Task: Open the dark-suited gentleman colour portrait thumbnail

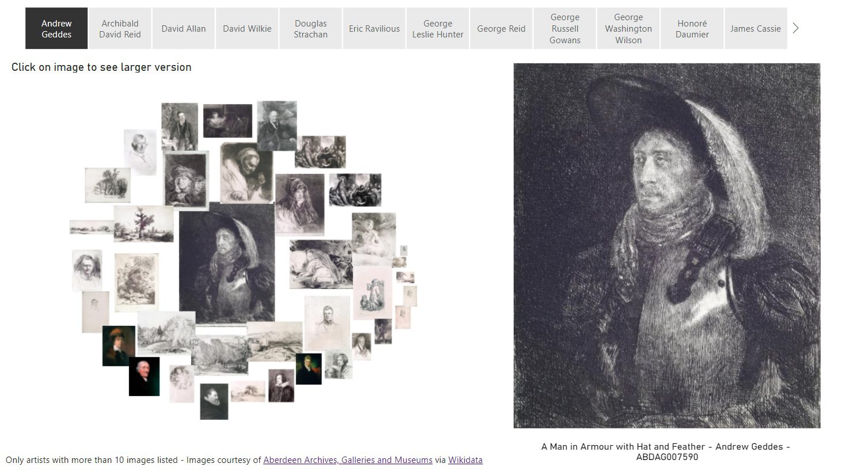Action: (x=309, y=369)
